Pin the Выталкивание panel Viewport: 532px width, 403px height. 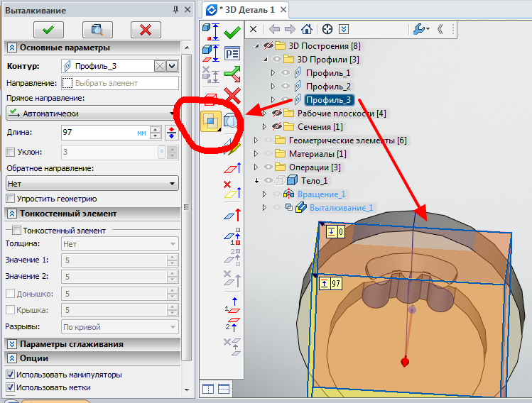point(175,10)
